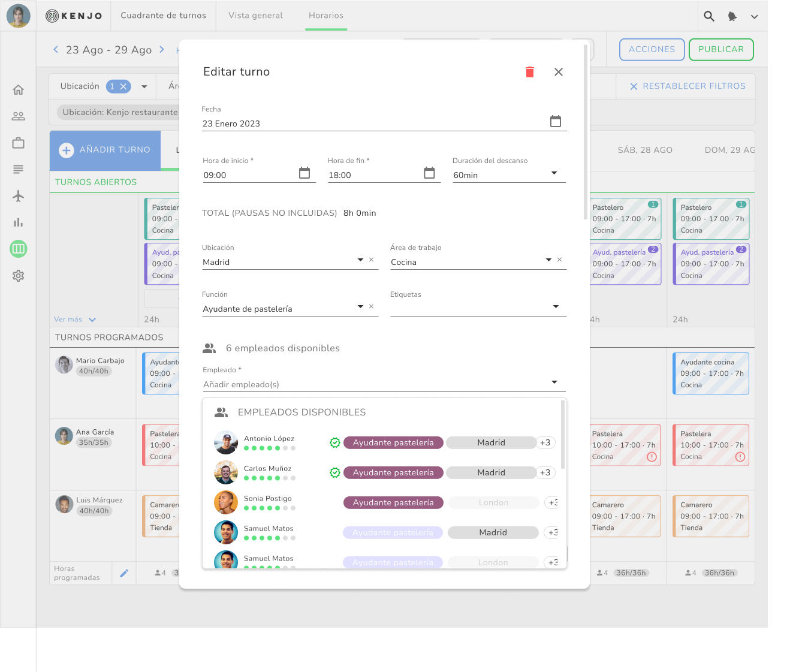
Task: Click Sonia Postigo's avatar
Action: pyautogui.click(x=226, y=502)
